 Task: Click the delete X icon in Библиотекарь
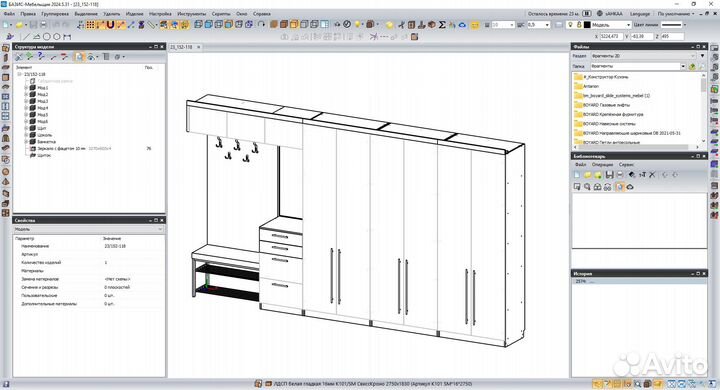click(652, 175)
